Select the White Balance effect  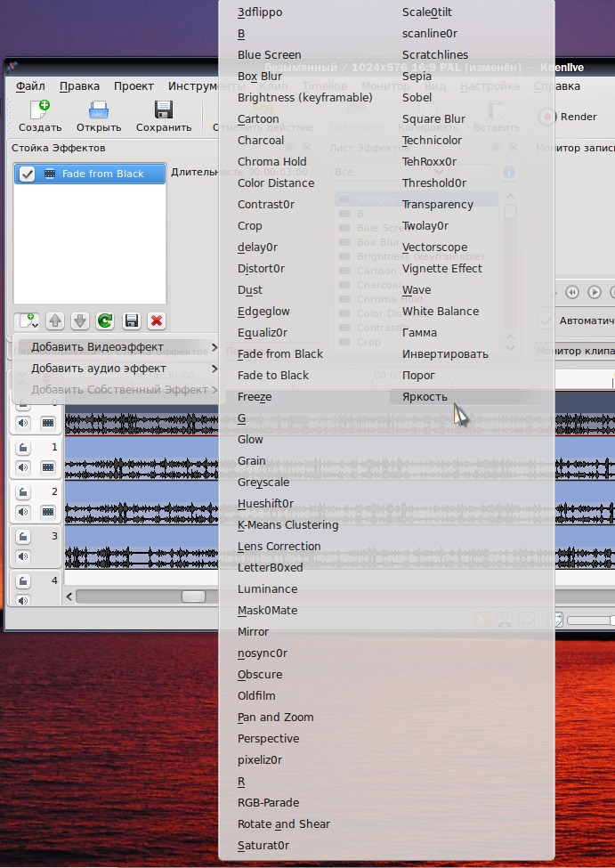(441, 311)
